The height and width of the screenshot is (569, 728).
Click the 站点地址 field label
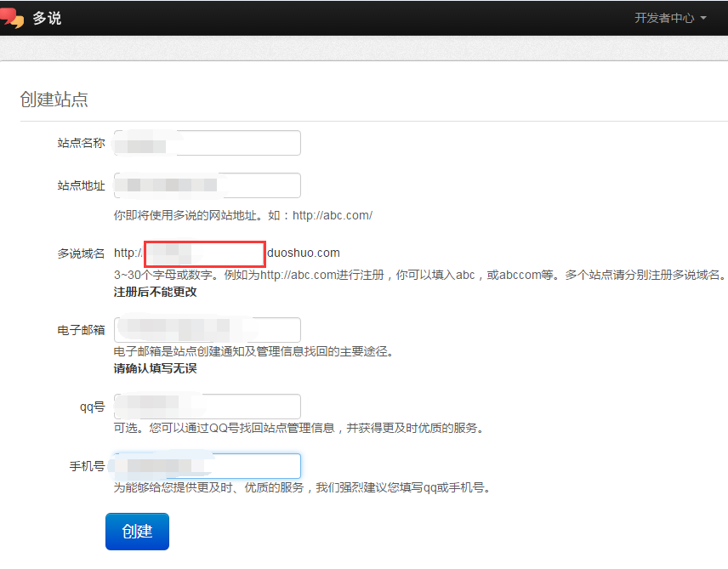[82, 185]
